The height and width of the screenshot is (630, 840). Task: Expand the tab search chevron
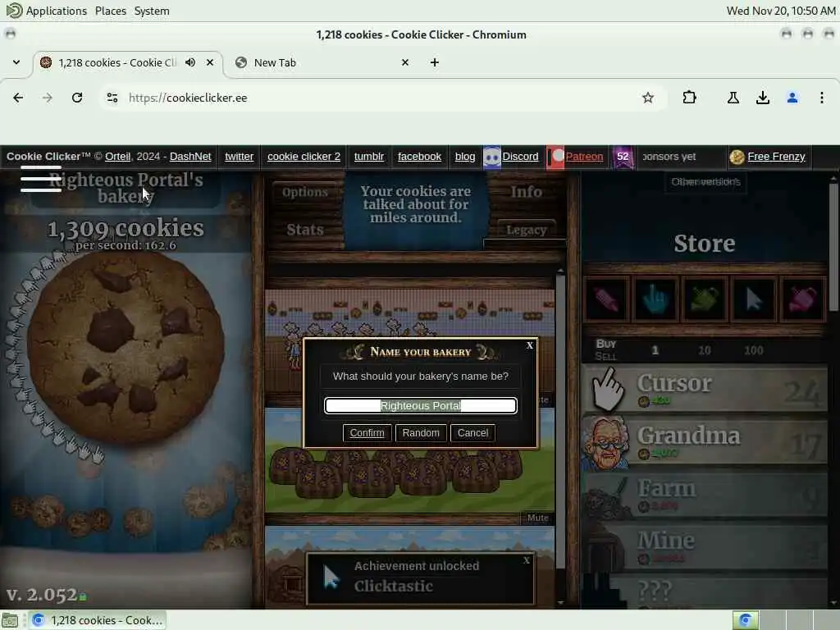point(16,62)
